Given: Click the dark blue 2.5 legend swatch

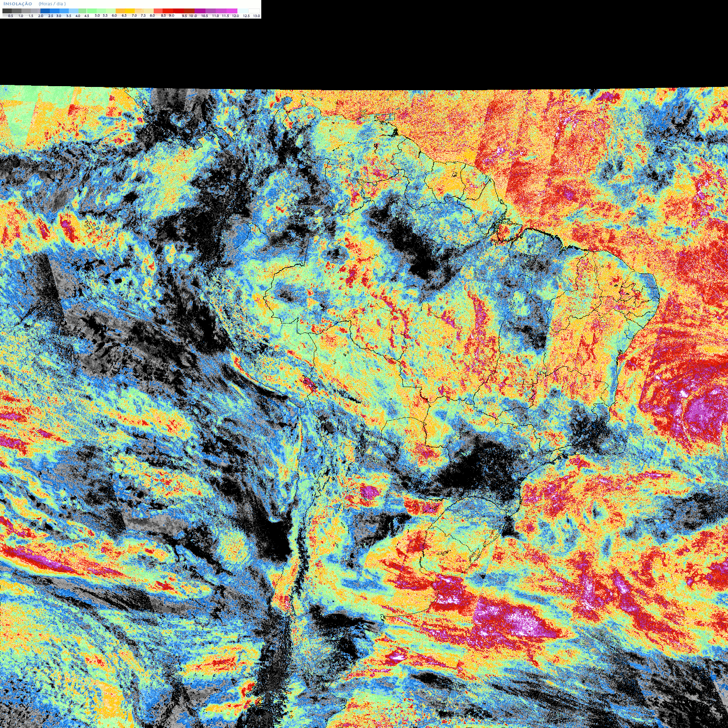Looking at the screenshot, I should [x=45, y=11].
